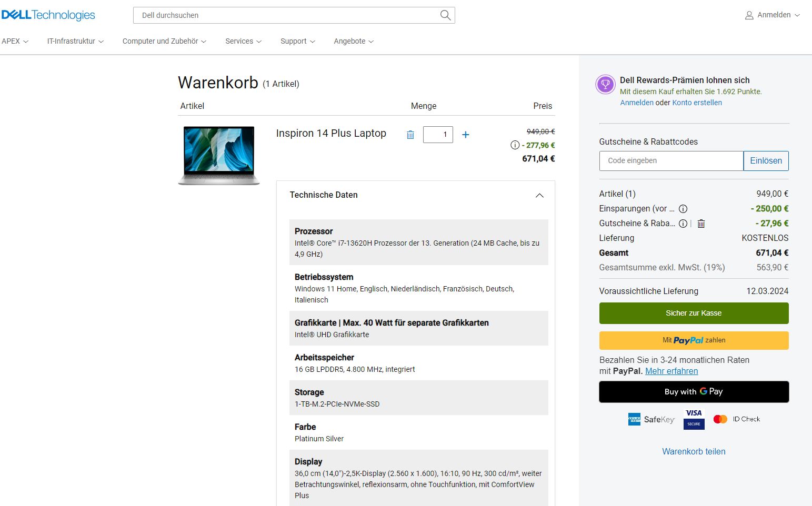The width and height of the screenshot is (812, 506).
Task: Click the Buy with G Pay button
Action: (694, 392)
